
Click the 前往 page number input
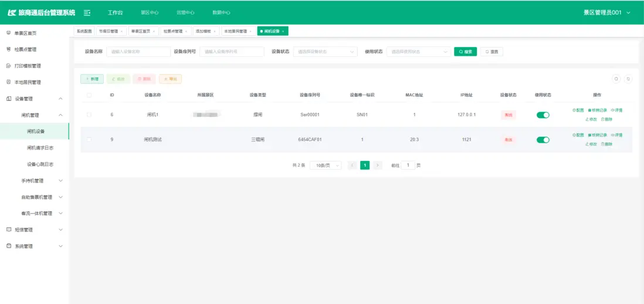click(x=408, y=165)
